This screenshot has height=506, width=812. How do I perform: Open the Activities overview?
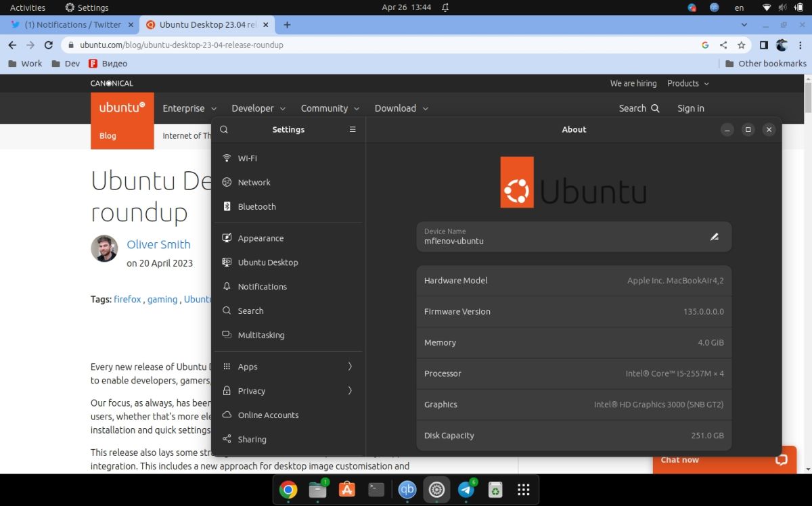pos(28,7)
